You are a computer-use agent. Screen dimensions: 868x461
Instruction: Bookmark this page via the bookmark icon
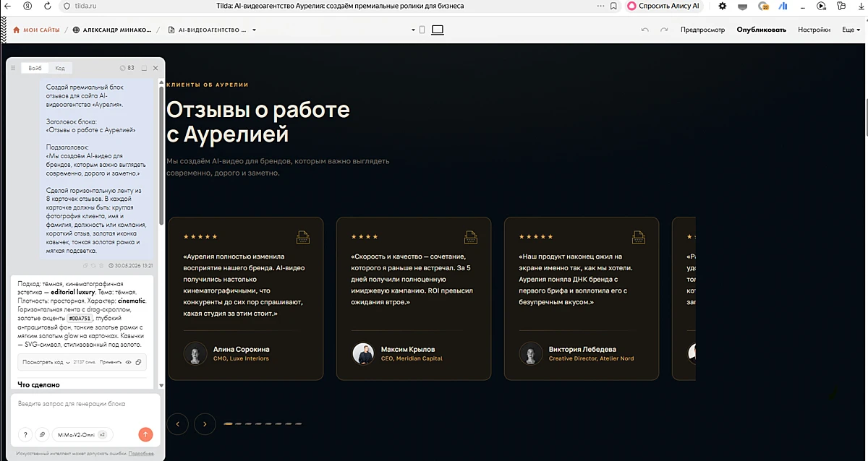click(x=614, y=6)
